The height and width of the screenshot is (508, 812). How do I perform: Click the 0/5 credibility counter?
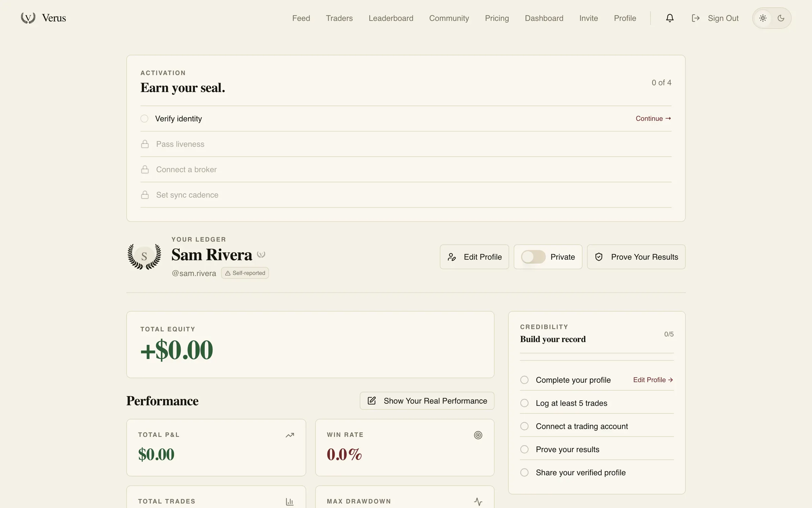(669, 334)
